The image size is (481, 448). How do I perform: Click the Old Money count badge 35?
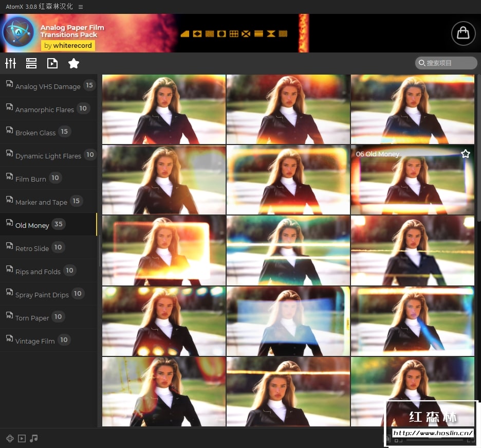point(58,224)
